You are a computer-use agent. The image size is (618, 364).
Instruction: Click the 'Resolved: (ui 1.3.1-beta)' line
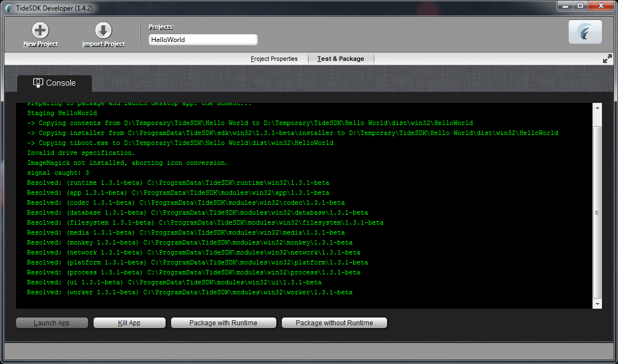point(174,283)
